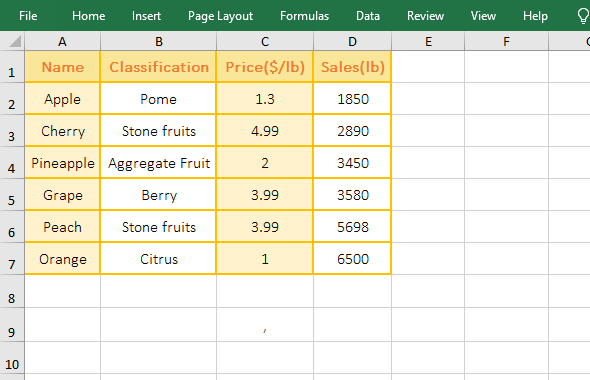Click the Classification header cell
This screenshot has height=380, width=590.
tap(158, 67)
